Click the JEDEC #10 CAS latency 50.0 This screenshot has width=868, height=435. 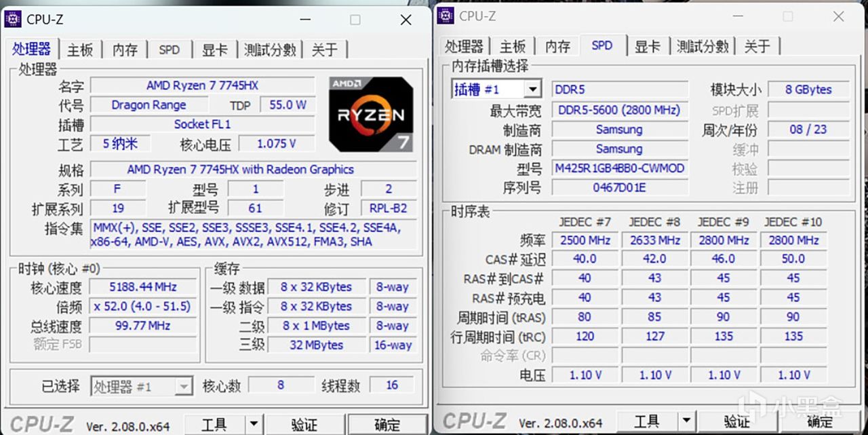tap(793, 259)
